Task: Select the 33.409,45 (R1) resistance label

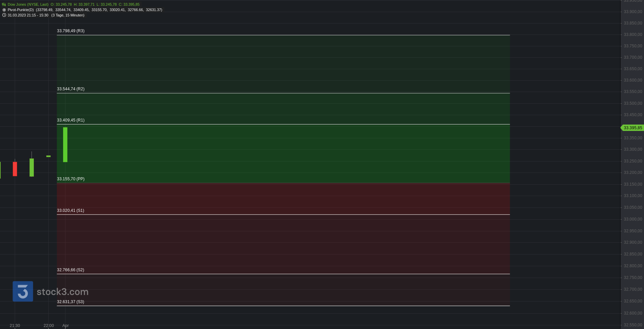Action: (71, 120)
